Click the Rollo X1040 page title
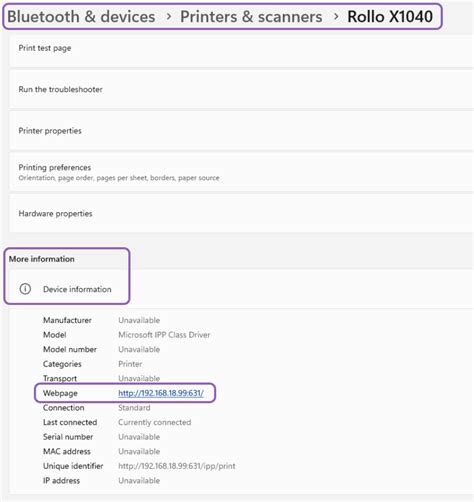The width and height of the screenshot is (474, 502). click(x=390, y=17)
